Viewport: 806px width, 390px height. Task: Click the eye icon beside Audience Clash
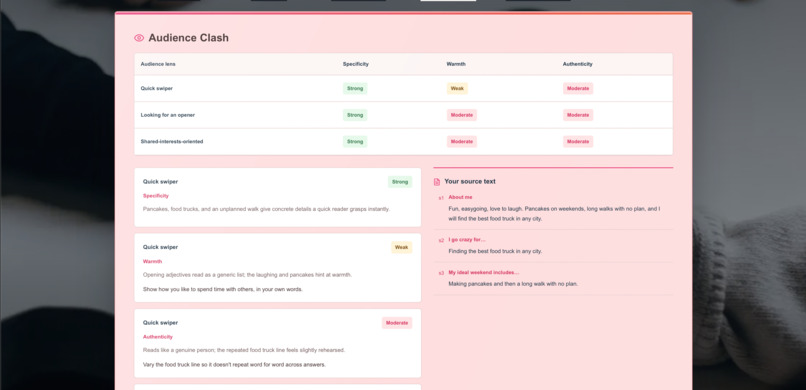tap(139, 38)
